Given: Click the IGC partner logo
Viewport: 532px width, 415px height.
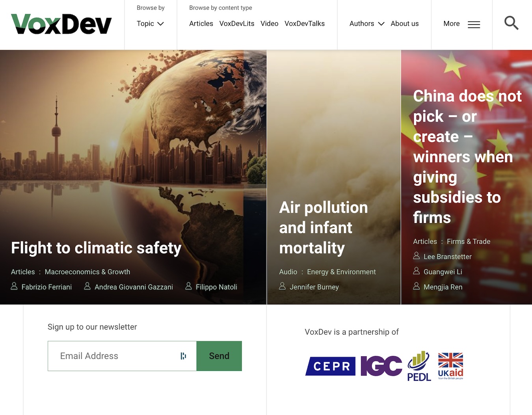Looking at the screenshot, I should pos(381,366).
